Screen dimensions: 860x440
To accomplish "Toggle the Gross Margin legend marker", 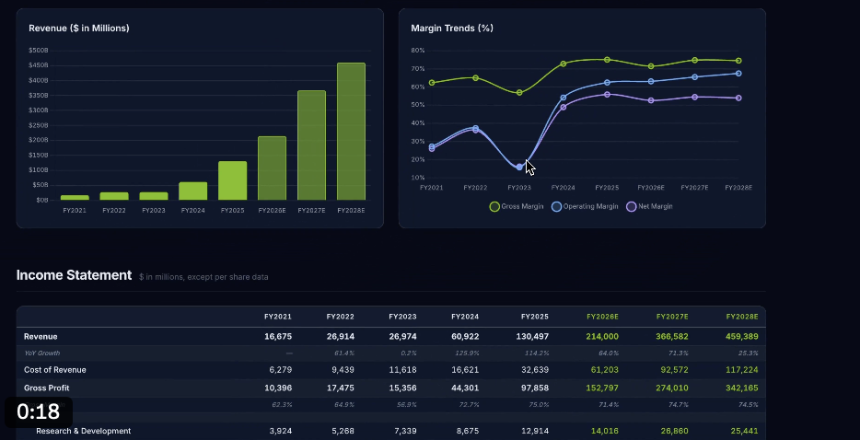I will point(494,207).
